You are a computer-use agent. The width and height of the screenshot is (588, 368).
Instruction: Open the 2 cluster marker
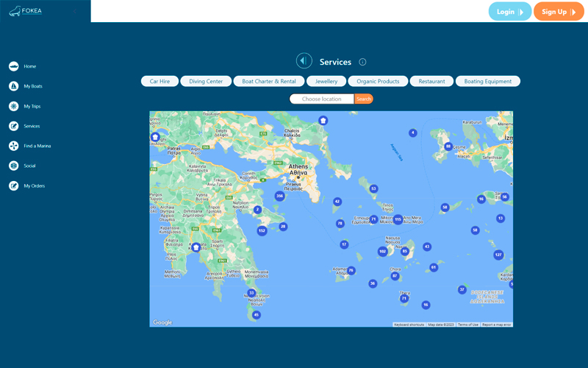point(257,210)
